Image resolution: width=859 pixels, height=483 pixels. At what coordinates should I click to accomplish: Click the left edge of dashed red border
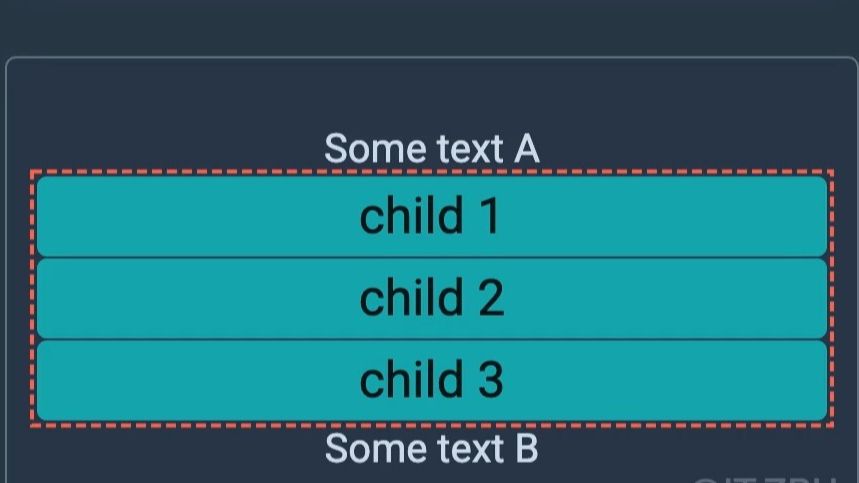[x=32, y=298]
